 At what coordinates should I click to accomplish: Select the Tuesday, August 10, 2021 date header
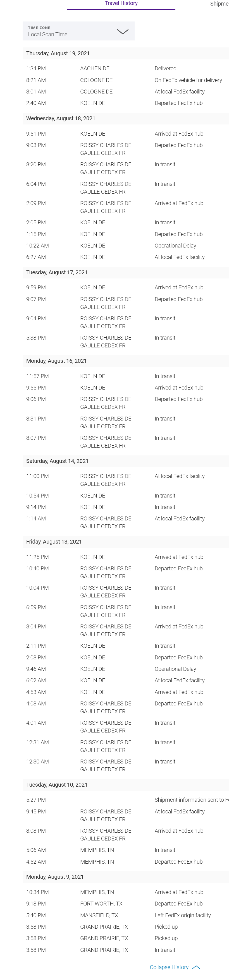coord(57,784)
